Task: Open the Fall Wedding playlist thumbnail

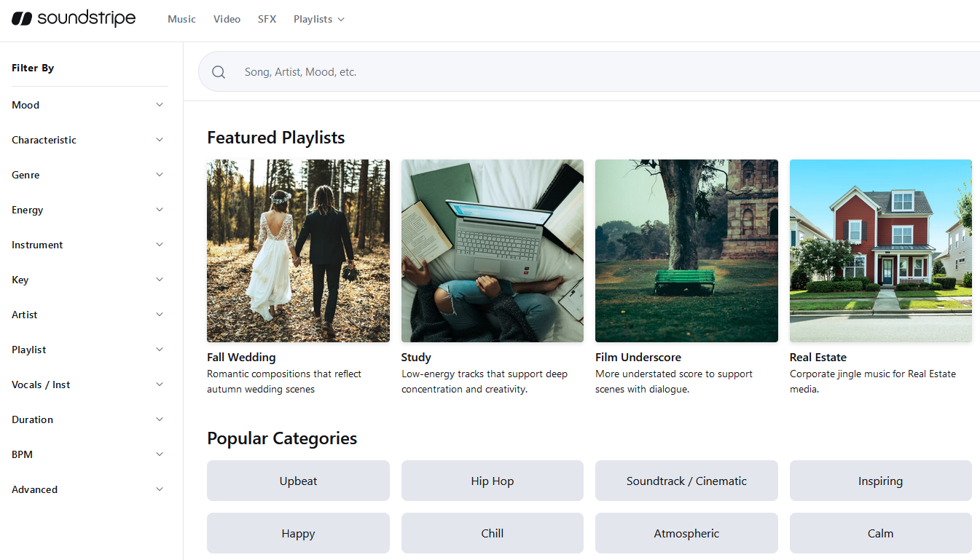Action: (298, 251)
